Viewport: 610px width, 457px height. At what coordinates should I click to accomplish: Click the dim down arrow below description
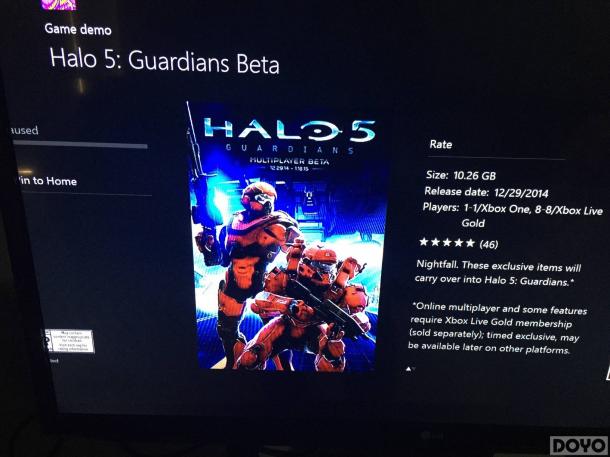413,369
